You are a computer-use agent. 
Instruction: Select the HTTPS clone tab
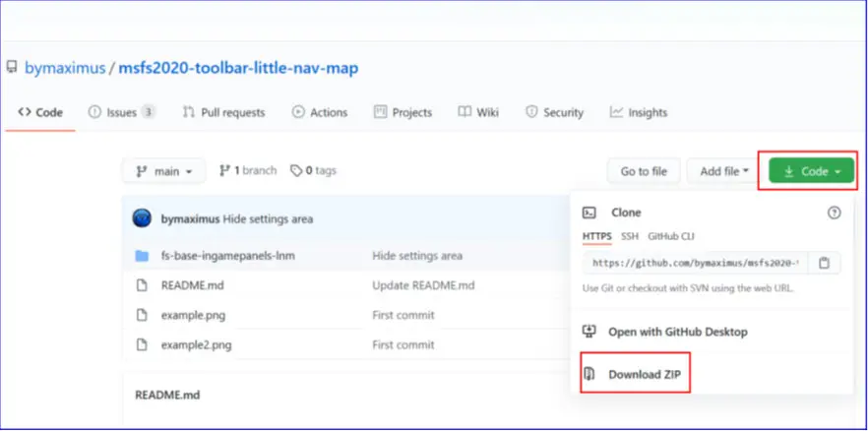tap(596, 237)
